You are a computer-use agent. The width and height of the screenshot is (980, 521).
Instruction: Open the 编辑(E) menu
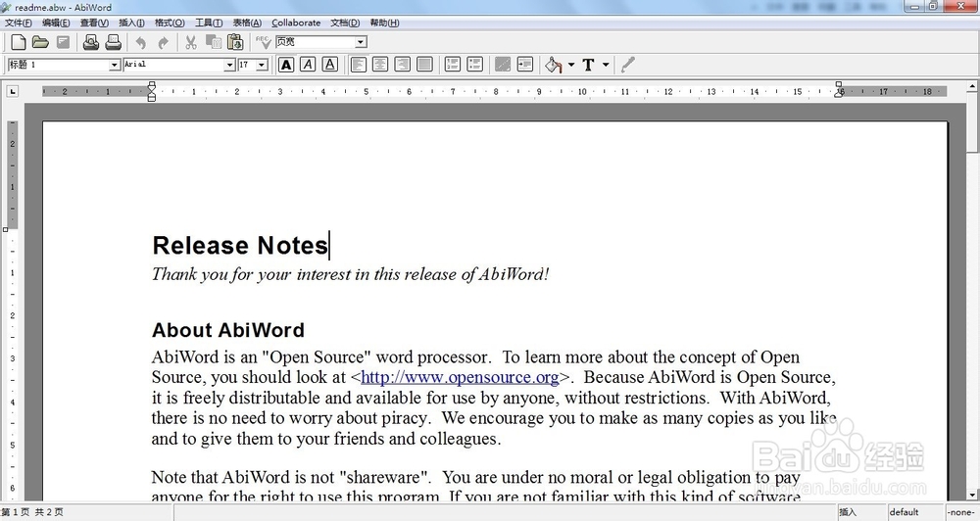tap(56, 23)
